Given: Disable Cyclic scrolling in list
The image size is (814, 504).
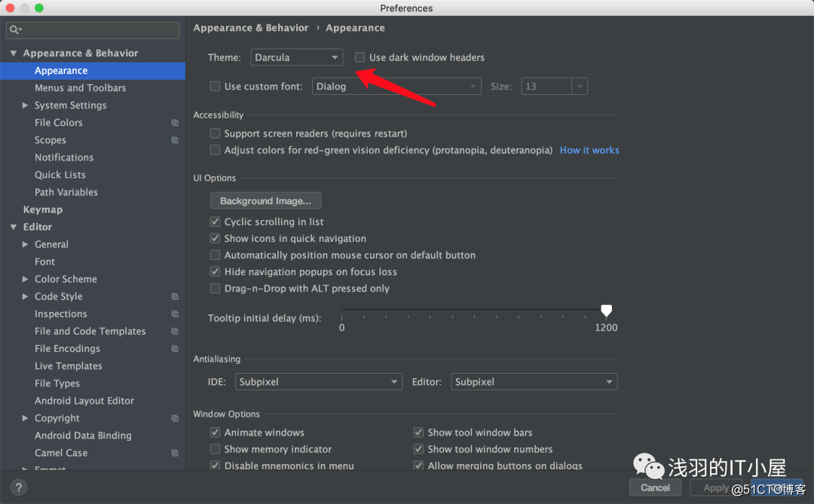Looking at the screenshot, I should 216,221.
